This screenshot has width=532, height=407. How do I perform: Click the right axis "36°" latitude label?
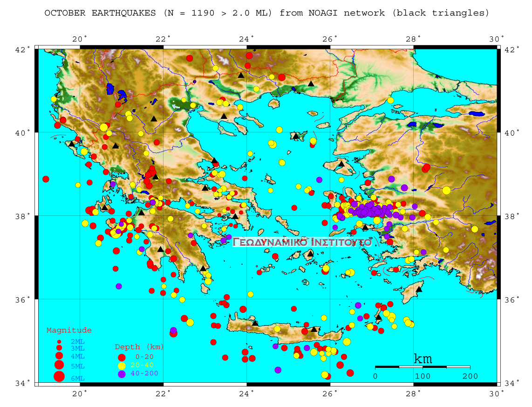click(x=512, y=300)
